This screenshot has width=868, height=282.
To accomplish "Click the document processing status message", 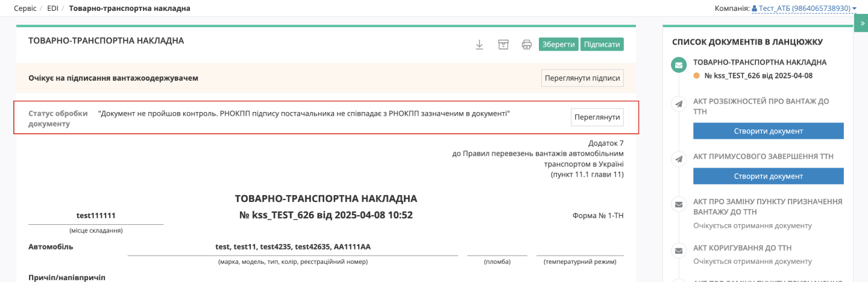I will [304, 114].
